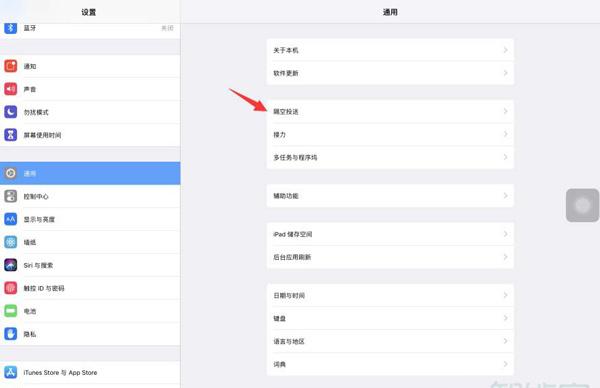The width and height of the screenshot is (600, 388).
Task: Expand the 后台应用刷新 row chevron
Action: 505,257
